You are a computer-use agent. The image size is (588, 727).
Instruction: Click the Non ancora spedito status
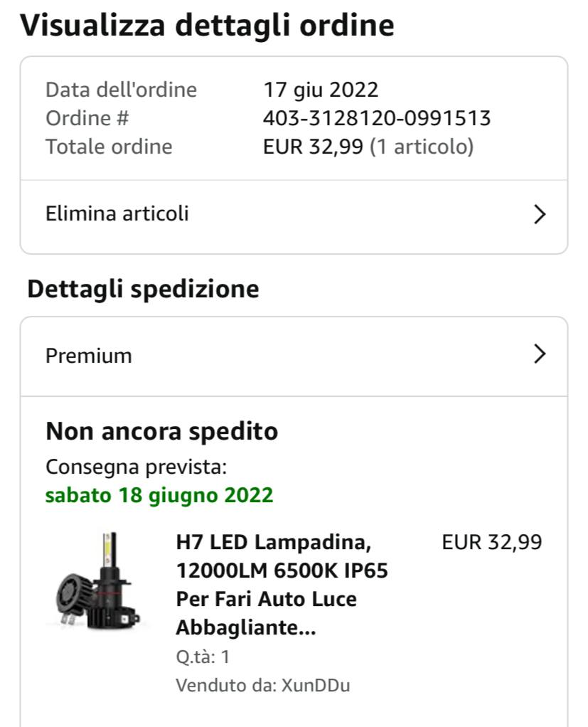tap(161, 432)
